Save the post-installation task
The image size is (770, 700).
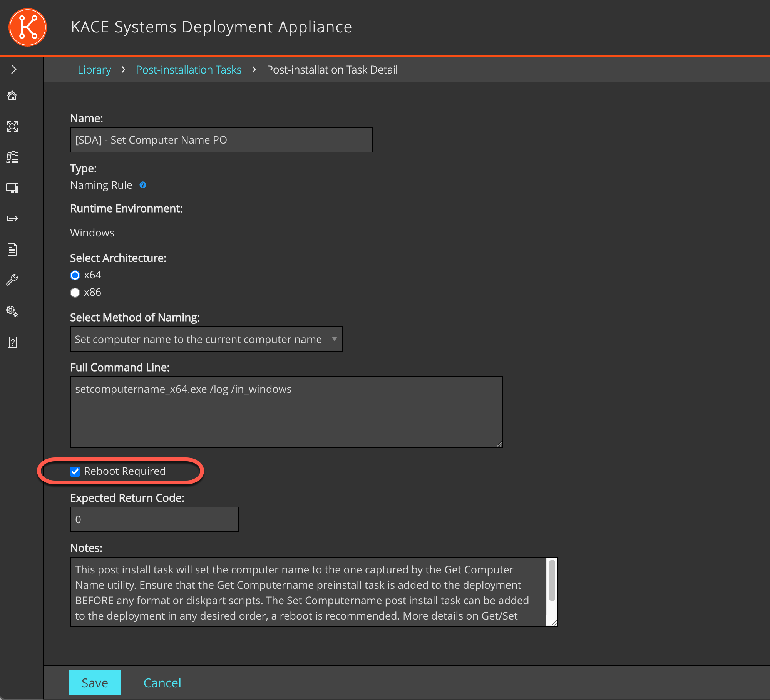click(x=95, y=682)
